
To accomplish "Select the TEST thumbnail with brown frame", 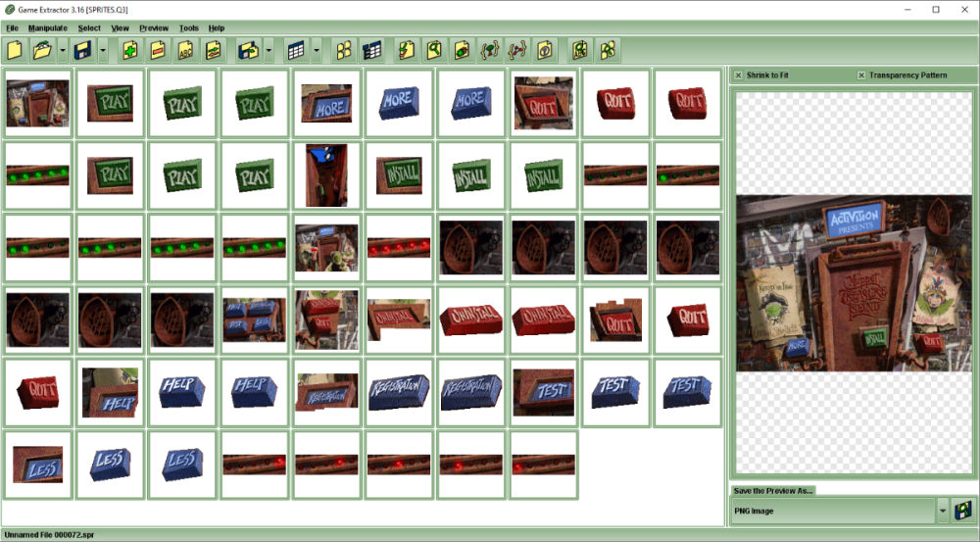I will point(543,393).
